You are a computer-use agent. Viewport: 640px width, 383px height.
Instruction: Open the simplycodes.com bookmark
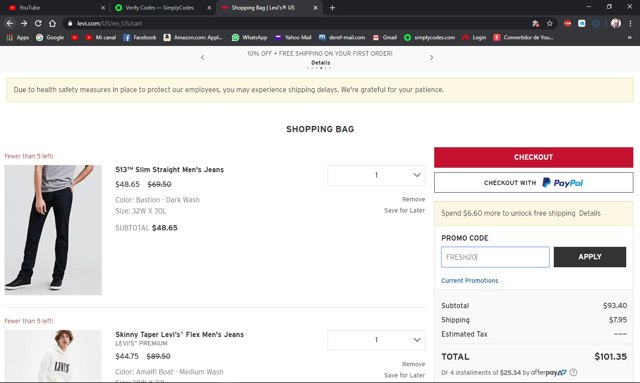coord(429,38)
